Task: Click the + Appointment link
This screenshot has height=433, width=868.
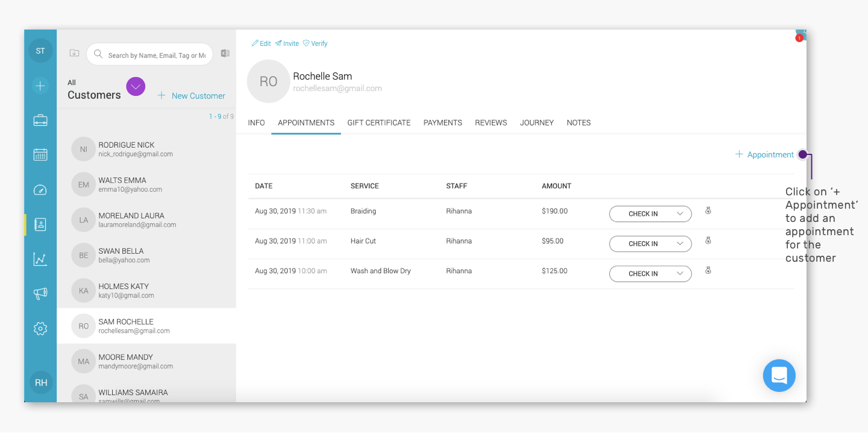Action: pyautogui.click(x=764, y=154)
